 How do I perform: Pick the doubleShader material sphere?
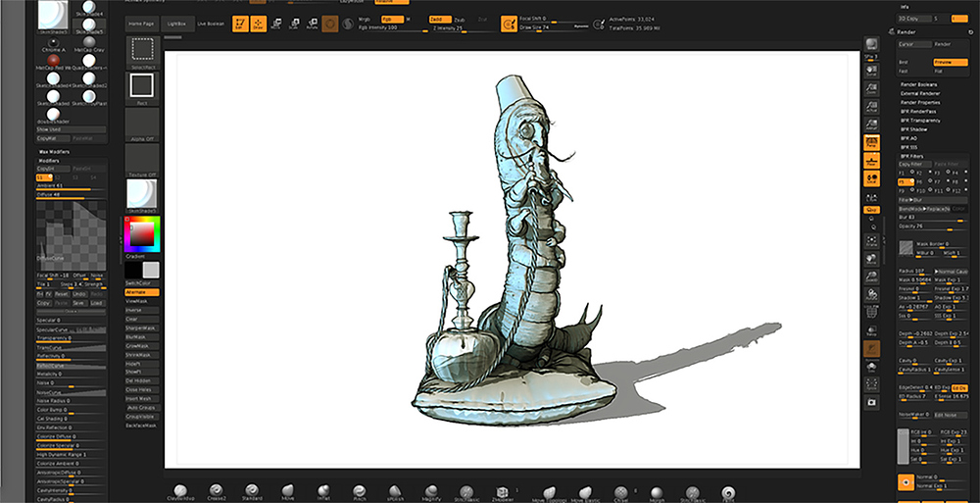(53, 115)
